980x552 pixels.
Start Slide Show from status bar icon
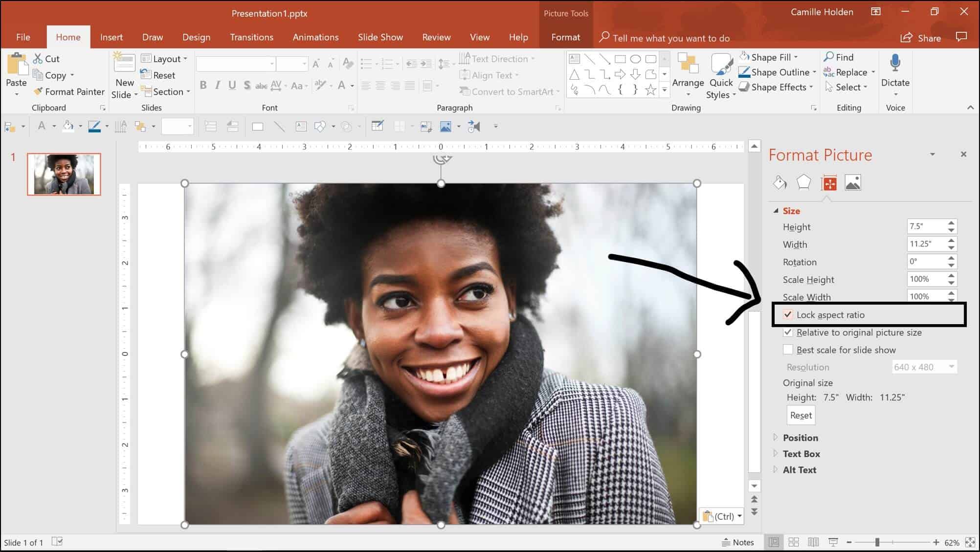click(x=833, y=542)
